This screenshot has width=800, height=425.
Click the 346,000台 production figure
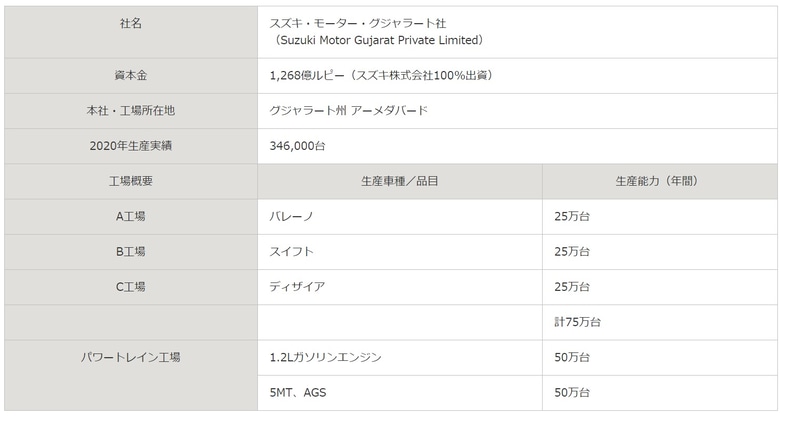[297, 146]
